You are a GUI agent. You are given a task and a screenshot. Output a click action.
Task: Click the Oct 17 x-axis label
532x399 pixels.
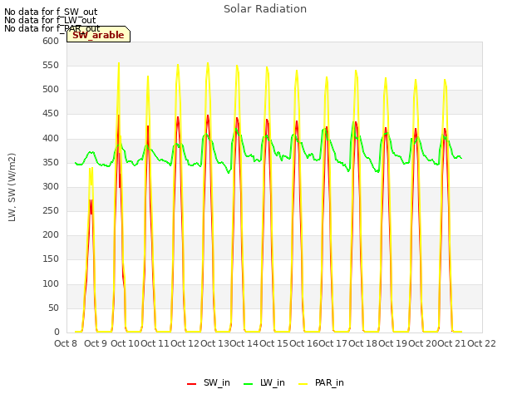click(333, 343)
